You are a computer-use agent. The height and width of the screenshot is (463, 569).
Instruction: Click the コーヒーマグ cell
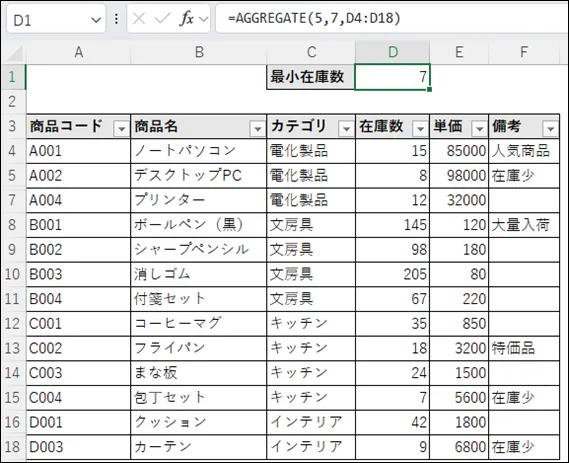198,324
